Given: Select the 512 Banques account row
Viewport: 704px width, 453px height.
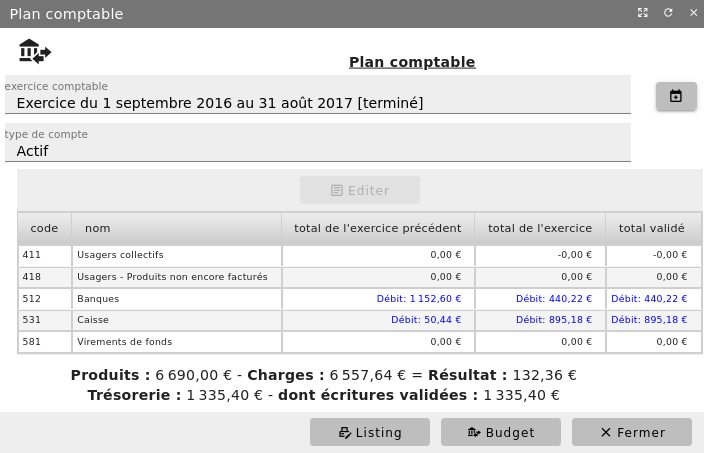Looking at the screenshot, I should point(176,298).
